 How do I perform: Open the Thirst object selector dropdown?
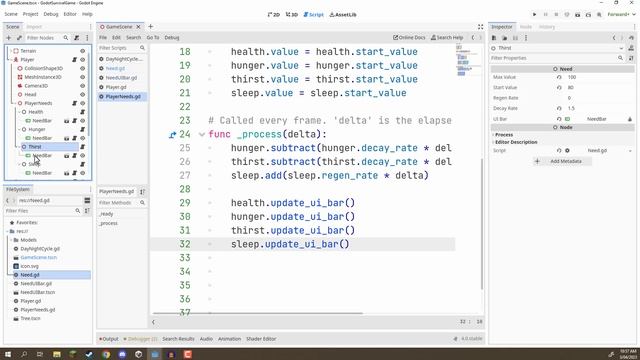(x=621, y=48)
